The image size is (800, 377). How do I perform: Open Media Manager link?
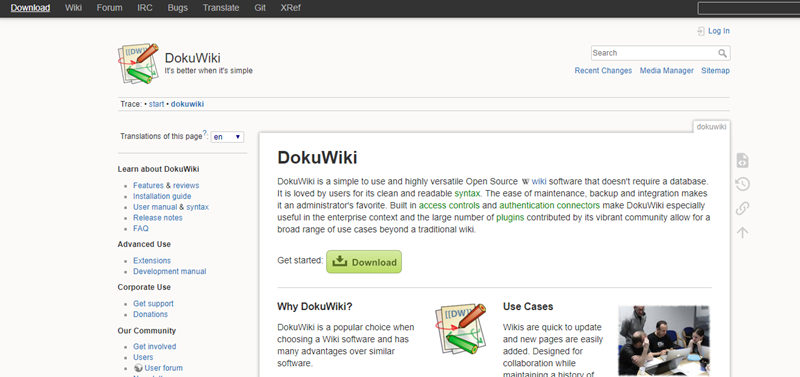666,71
